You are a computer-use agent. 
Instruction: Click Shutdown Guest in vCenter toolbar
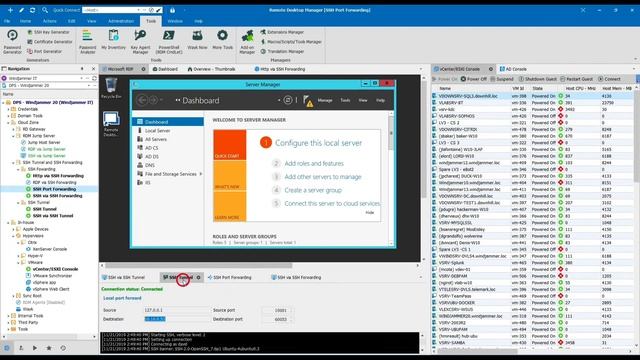(x=538, y=79)
